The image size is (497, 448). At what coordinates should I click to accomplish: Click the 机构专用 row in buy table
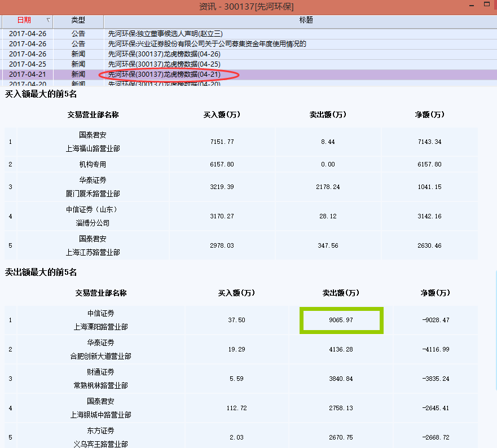pyautogui.click(x=93, y=164)
